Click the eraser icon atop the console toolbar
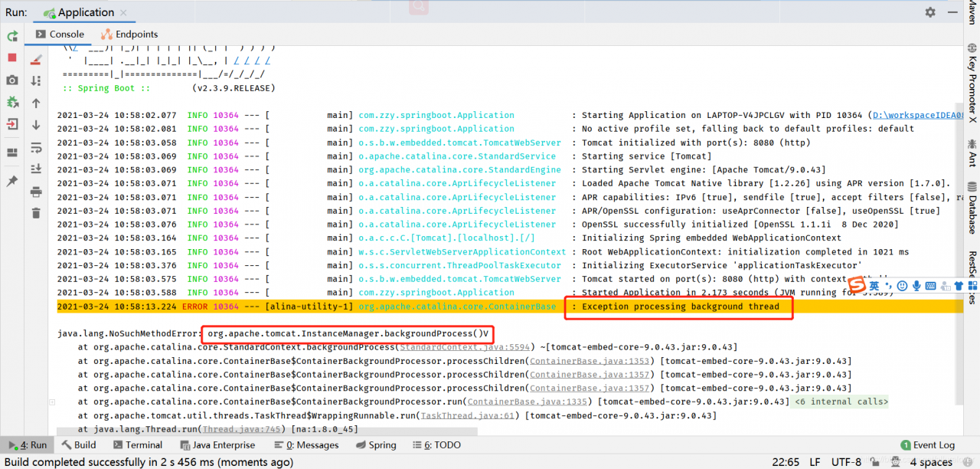980x469 pixels. point(36,59)
